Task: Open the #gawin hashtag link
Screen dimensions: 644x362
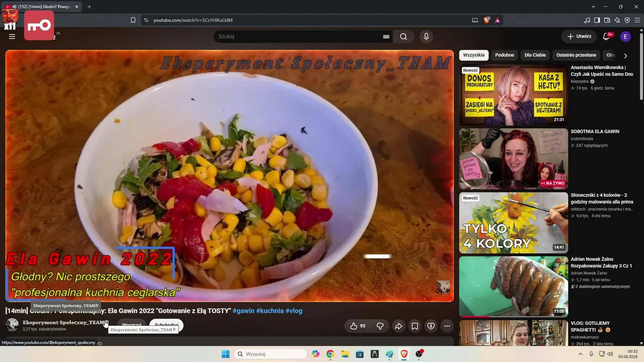Action: [244, 311]
